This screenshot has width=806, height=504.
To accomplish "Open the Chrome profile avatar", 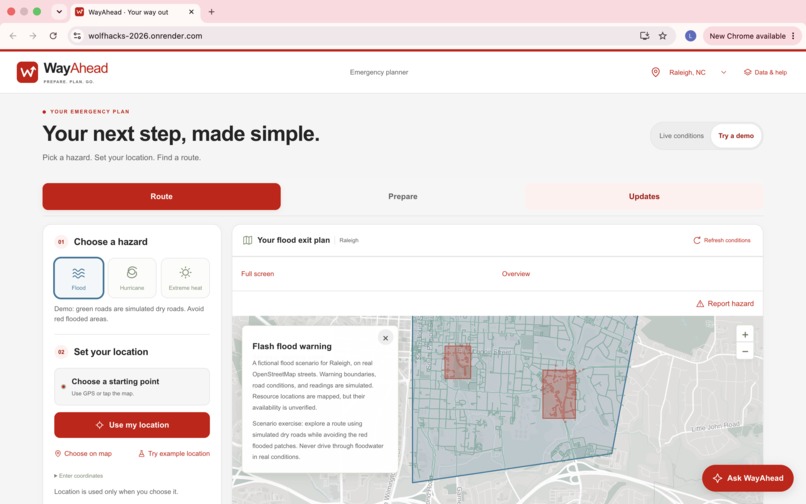I will tap(690, 36).
